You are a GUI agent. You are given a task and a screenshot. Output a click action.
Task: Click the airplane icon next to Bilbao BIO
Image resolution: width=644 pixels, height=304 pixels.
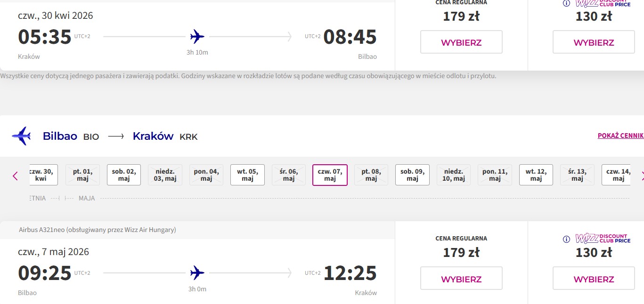pyautogui.click(x=22, y=136)
